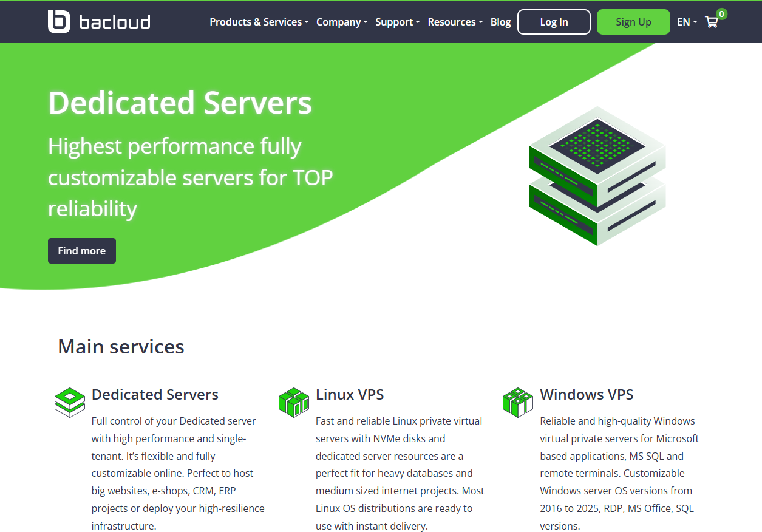Viewport: 762px width, 532px height.
Task: Open the EN language selector
Action: point(687,22)
